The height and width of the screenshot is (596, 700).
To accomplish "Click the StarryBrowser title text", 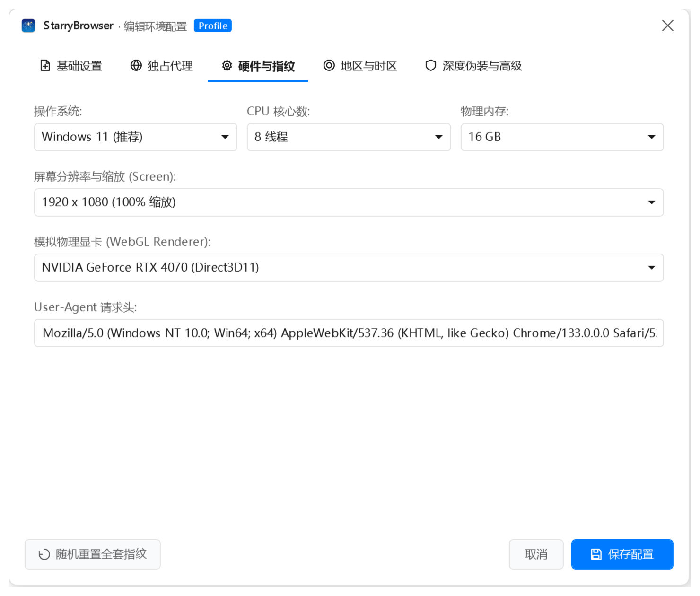I will [79, 26].
